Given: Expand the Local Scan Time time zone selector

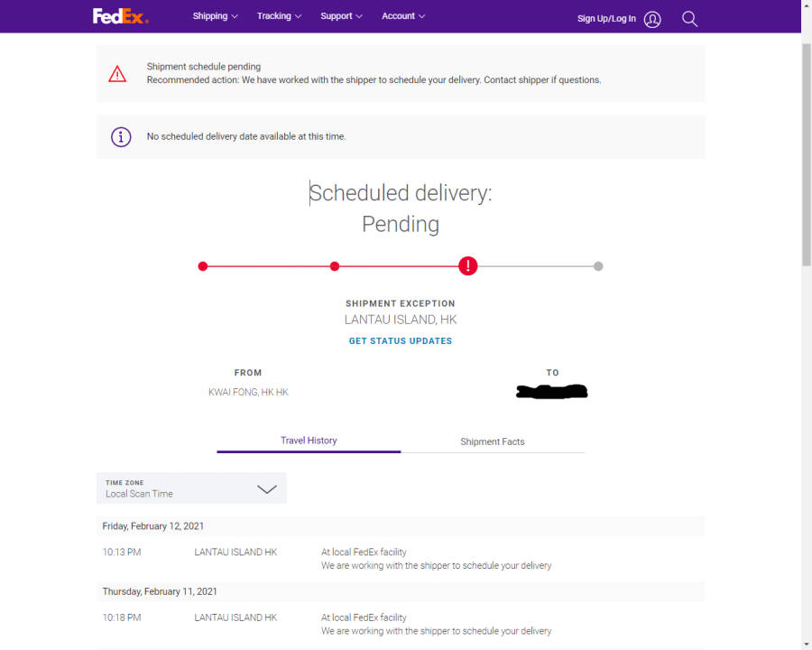Looking at the screenshot, I should [191, 488].
